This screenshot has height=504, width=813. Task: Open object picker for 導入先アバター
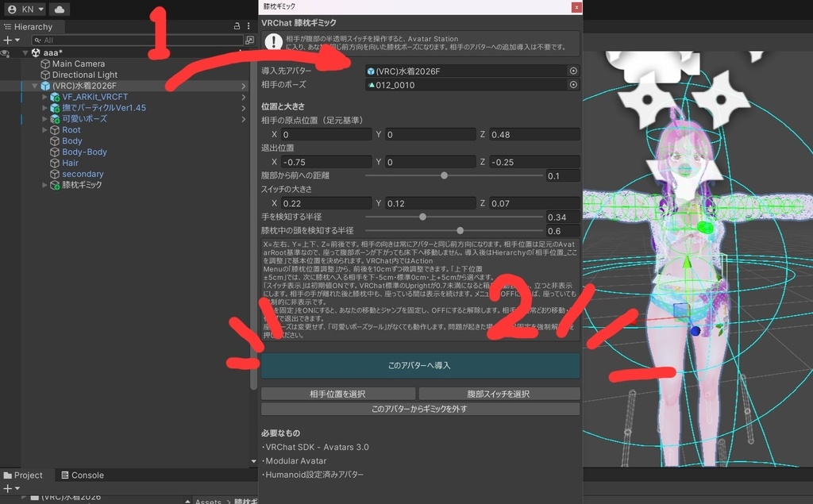573,71
